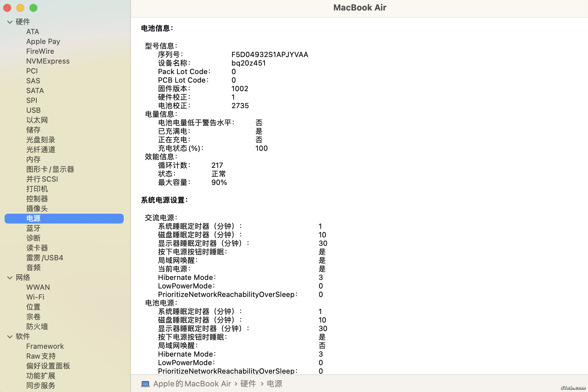This screenshot has height=392, width=588.
Task: Open 图形卡/显示器 graphics entry
Action: [50, 169]
